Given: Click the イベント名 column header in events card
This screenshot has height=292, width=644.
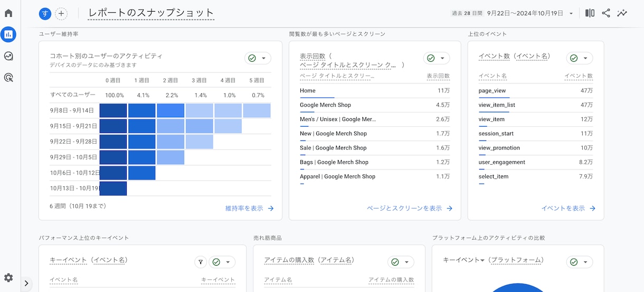Looking at the screenshot, I should (x=493, y=76).
